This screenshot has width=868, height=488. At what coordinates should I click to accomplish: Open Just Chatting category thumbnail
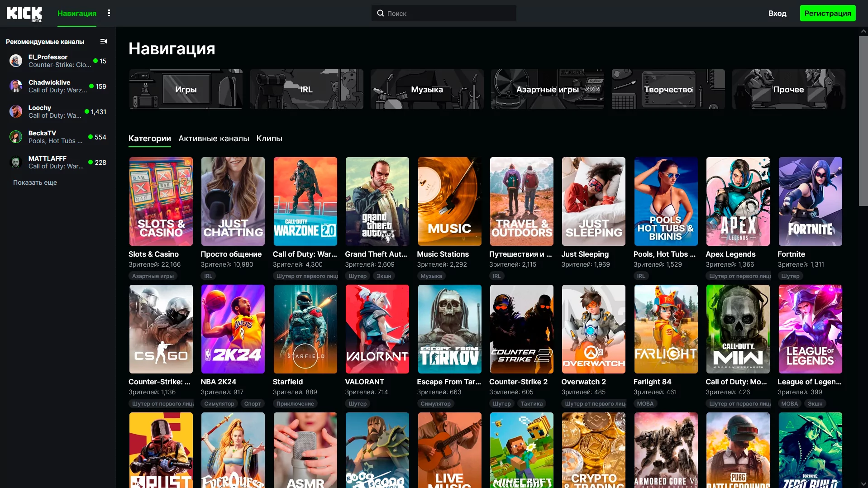pyautogui.click(x=233, y=201)
